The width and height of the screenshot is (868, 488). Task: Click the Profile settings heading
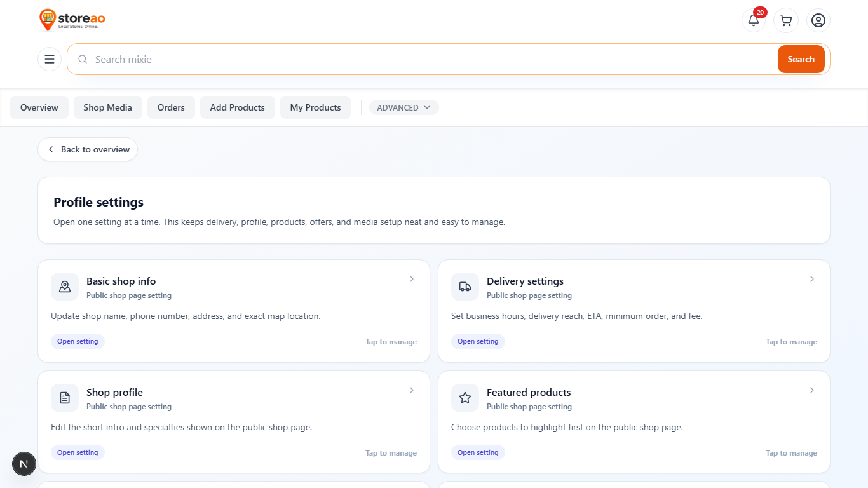[x=98, y=202]
